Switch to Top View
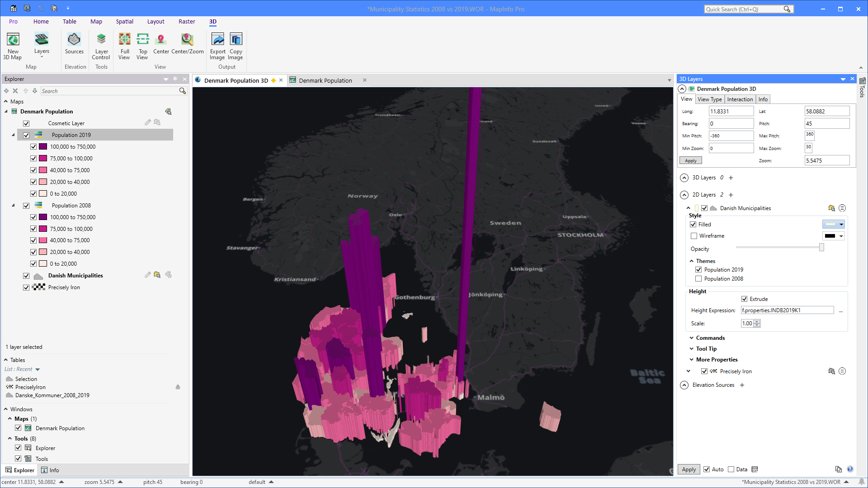This screenshot has height=488, width=868. (x=142, y=45)
